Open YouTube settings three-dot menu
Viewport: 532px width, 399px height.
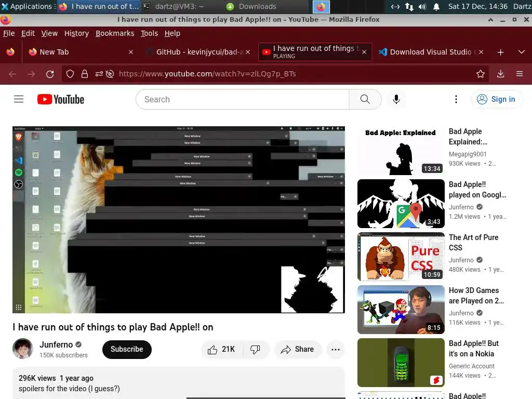(x=456, y=99)
